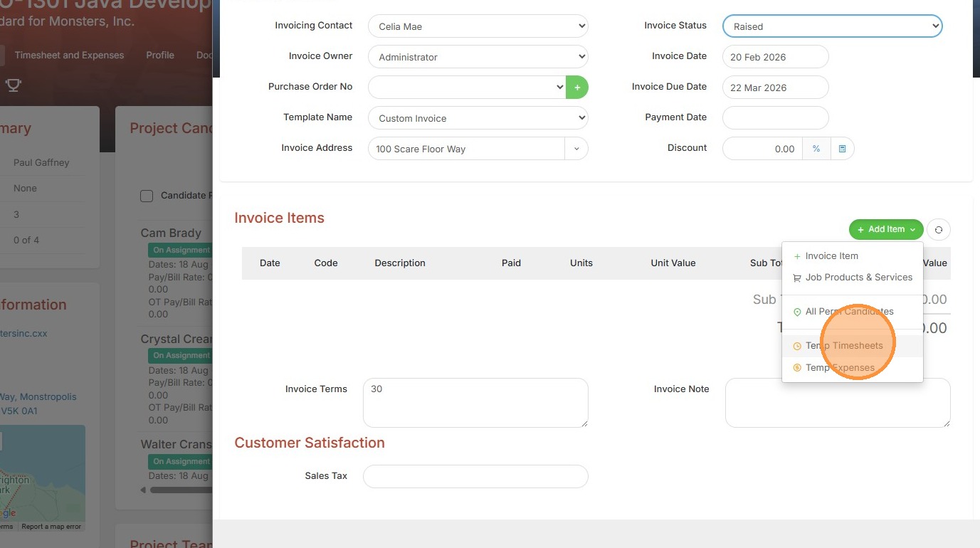The height and width of the screenshot is (548, 980).
Task: Select All Perm Candidates menu entry
Action: (849, 312)
